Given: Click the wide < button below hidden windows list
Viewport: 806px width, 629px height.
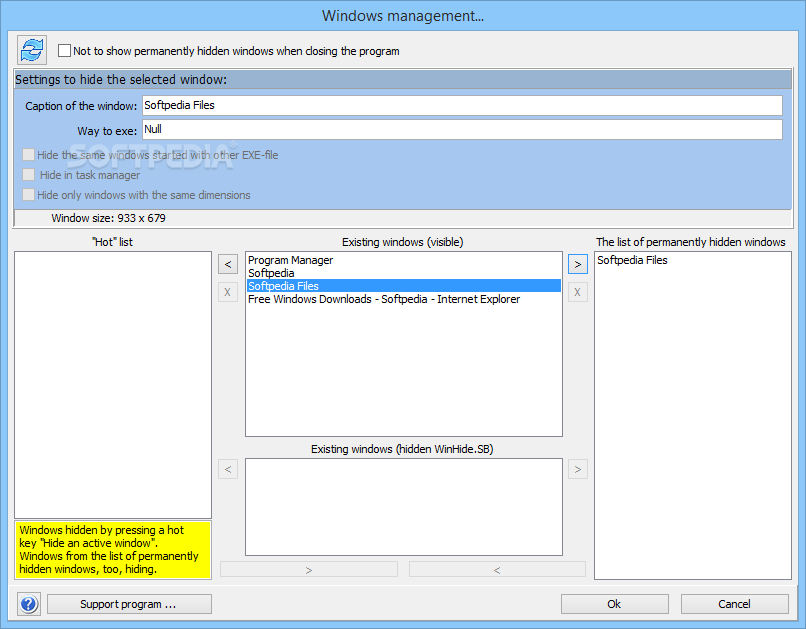Looking at the screenshot, I should point(497,569).
